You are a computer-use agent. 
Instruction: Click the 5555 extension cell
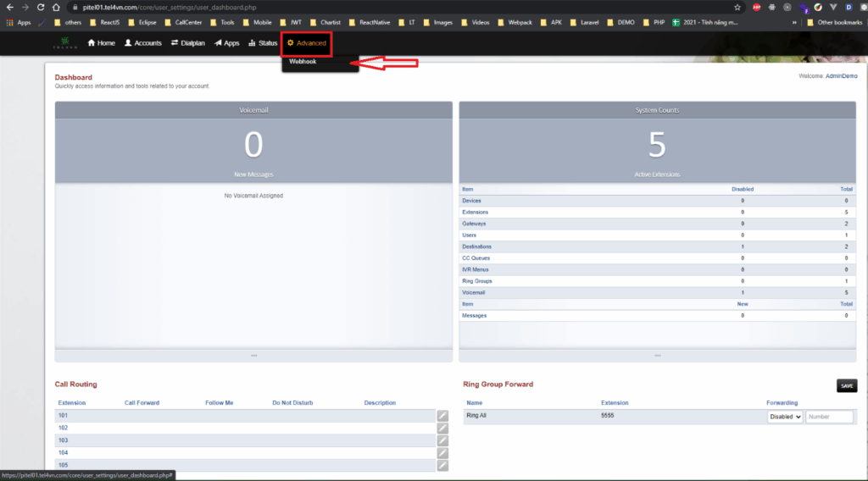tap(607, 416)
